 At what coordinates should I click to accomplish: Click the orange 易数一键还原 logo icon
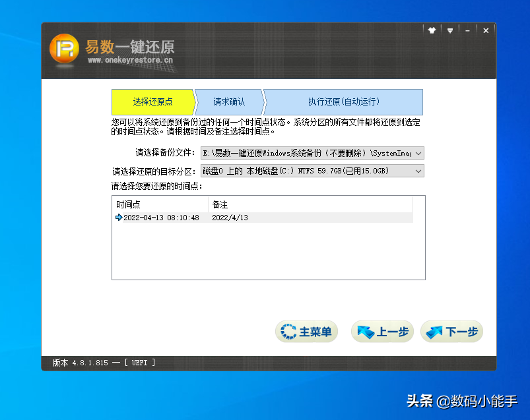coord(65,49)
